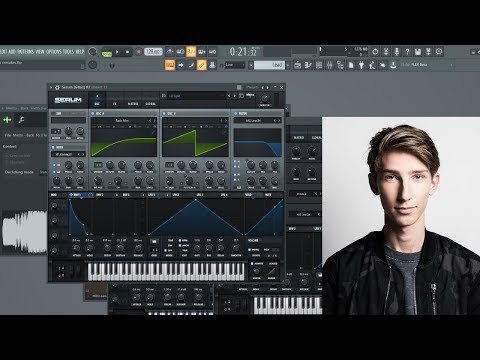The width and height of the screenshot is (480, 360).
Task: Toggle the MONO voicing checkbox
Action: [x=250, y=250]
